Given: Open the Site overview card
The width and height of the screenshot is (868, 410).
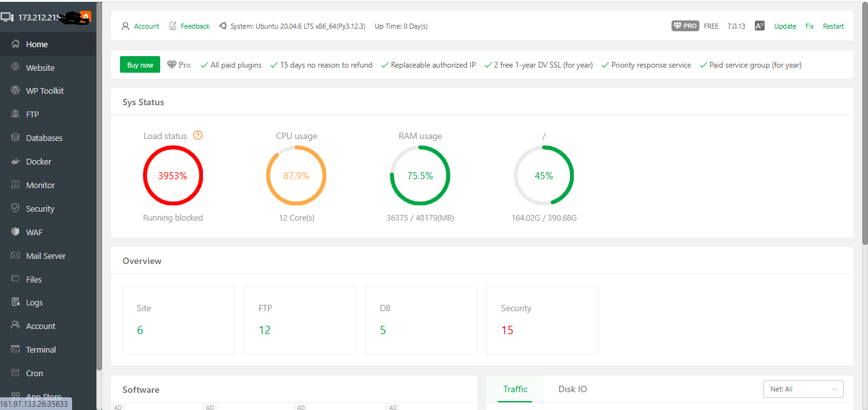Looking at the screenshot, I should (179, 320).
